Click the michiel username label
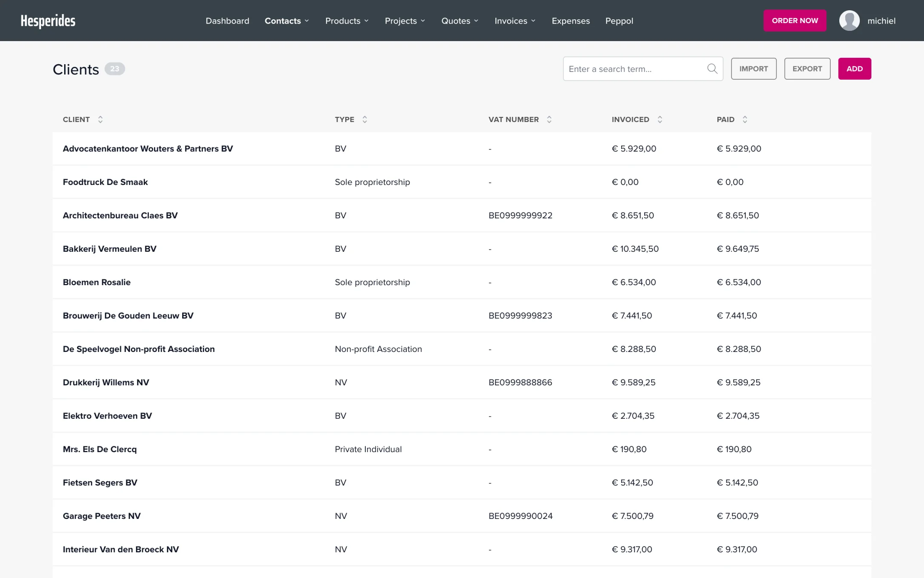The image size is (924, 578). coord(881,21)
